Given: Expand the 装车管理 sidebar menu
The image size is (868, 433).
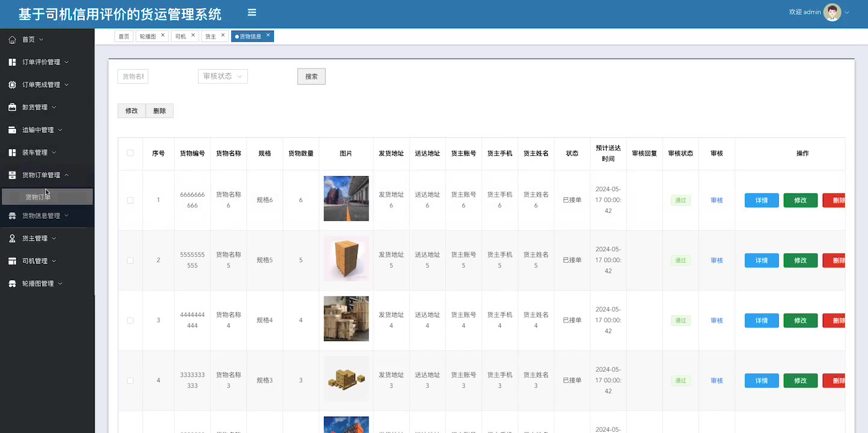Looking at the screenshot, I should tap(54, 152).
